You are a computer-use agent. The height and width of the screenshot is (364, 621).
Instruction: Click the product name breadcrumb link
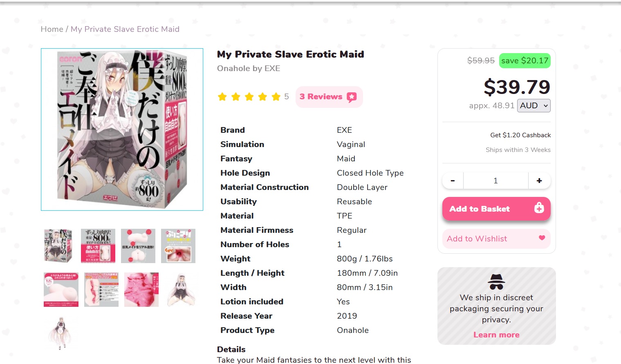[x=125, y=29]
